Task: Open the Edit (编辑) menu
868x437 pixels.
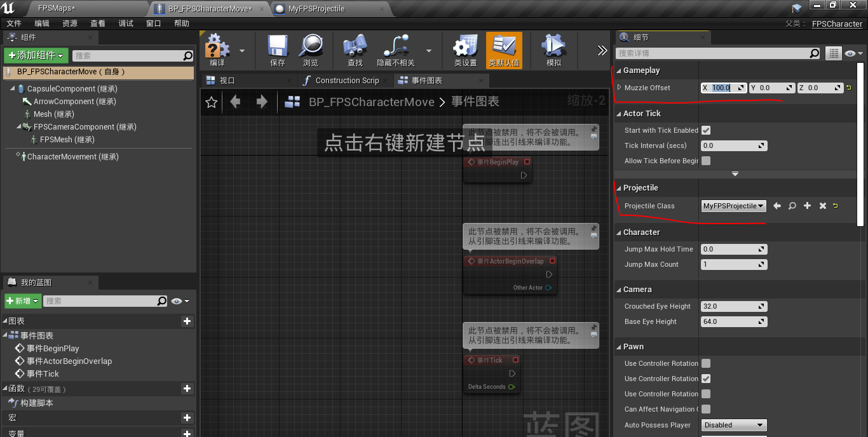Action: (x=42, y=24)
